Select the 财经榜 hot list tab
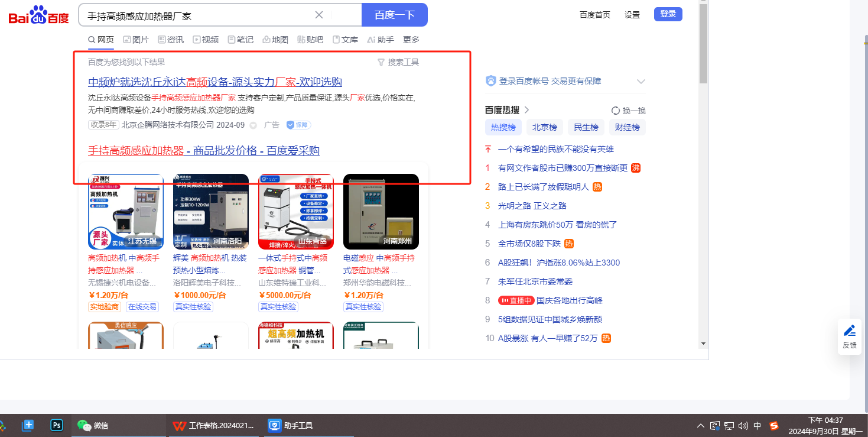Viewport: 868px width, 437px height. click(x=628, y=127)
